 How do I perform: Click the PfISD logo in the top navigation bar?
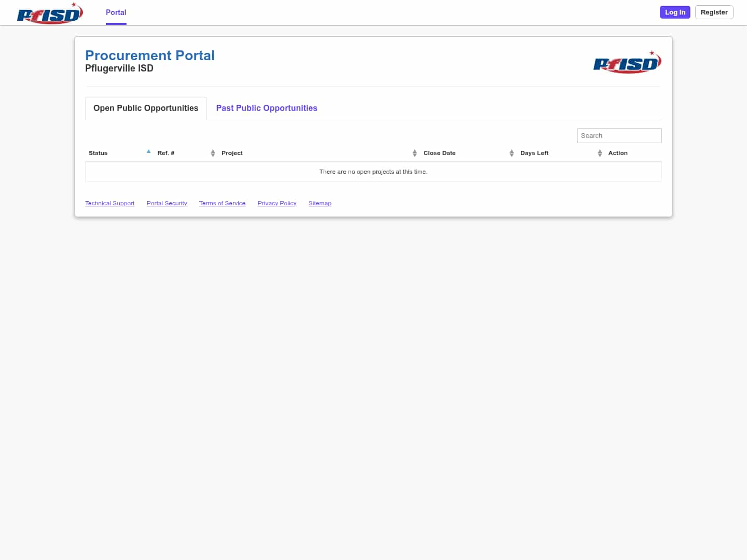coord(50,13)
